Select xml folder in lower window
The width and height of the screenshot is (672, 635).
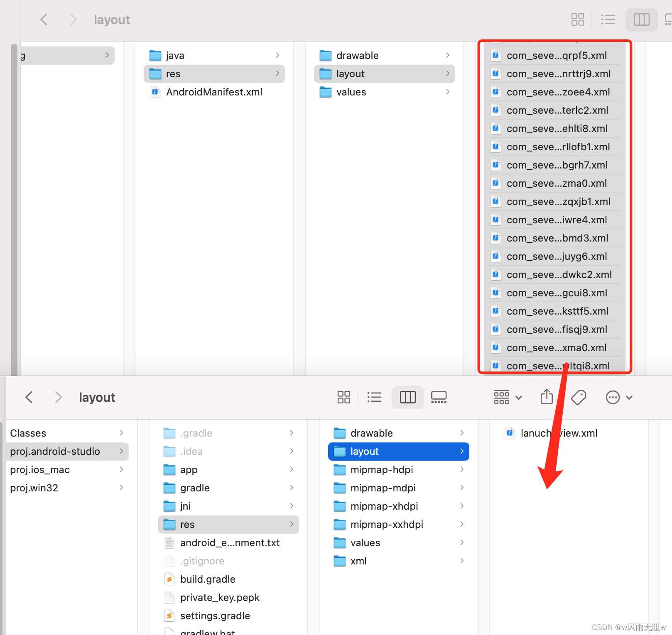tap(399, 561)
